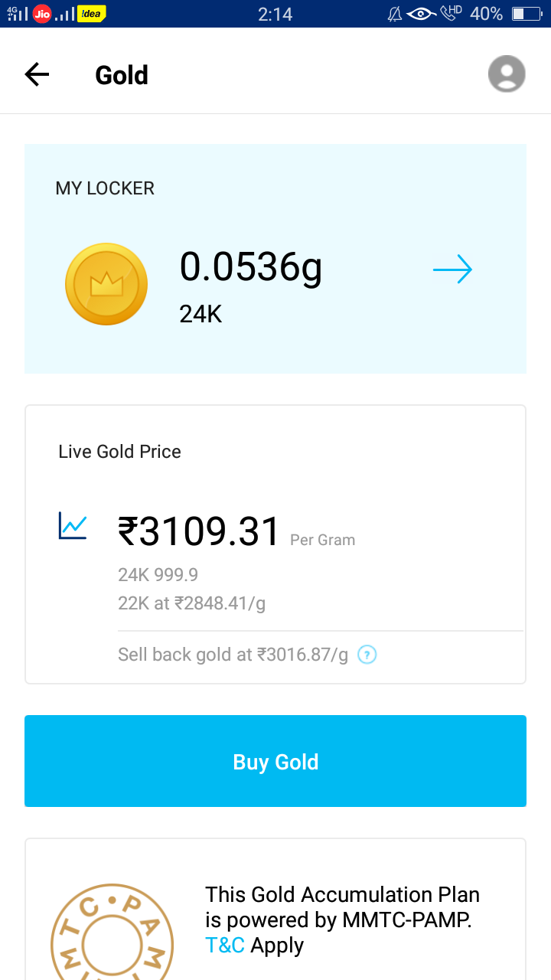Open sell back price help icon

pos(367,655)
